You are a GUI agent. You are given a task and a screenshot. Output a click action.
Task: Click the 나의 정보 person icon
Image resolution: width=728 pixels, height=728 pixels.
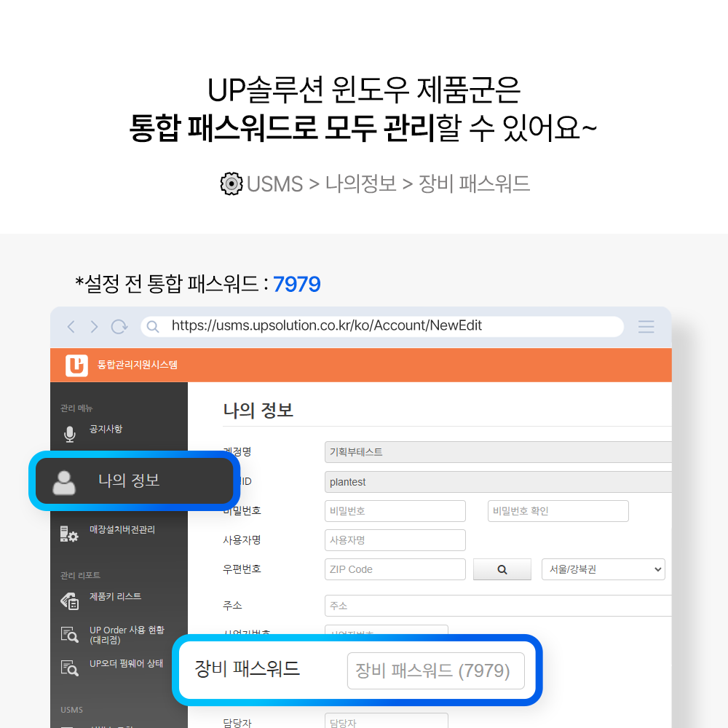[64, 483]
